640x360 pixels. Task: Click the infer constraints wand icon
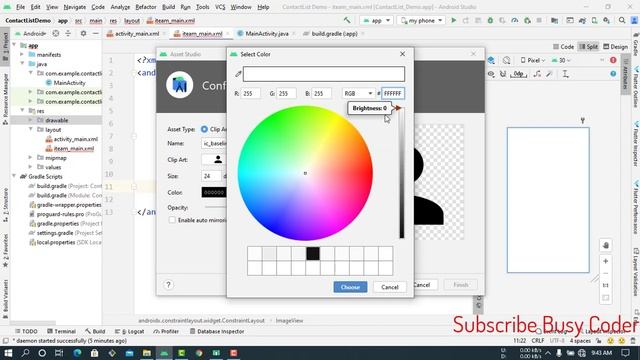(549, 74)
